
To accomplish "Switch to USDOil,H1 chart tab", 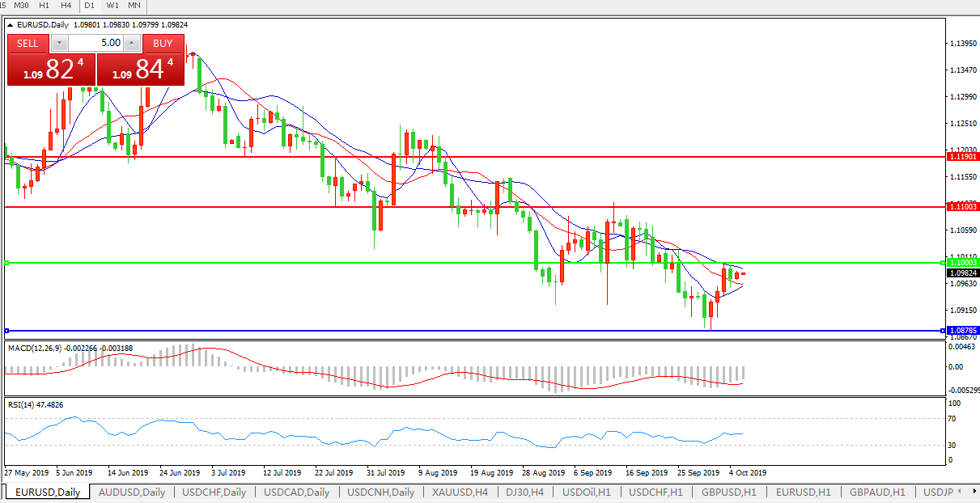I will point(587,492).
